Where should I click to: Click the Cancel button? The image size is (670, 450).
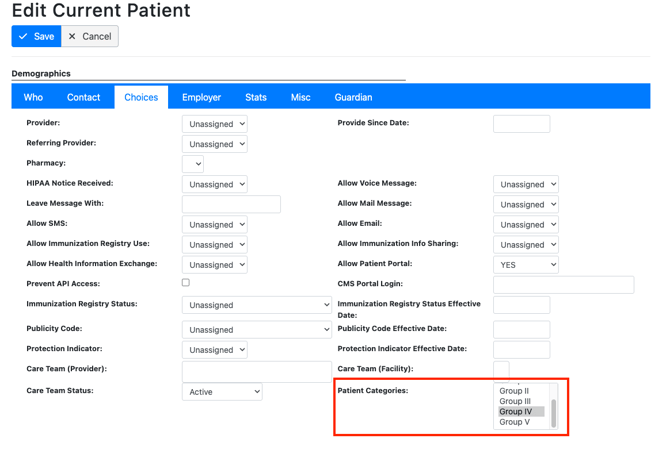[x=90, y=36]
